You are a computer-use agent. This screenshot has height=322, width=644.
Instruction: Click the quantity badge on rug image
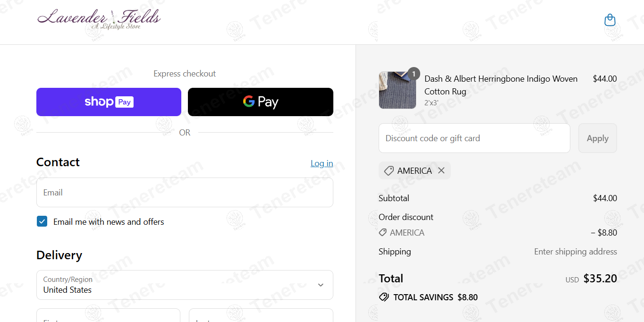[x=414, y=74]
